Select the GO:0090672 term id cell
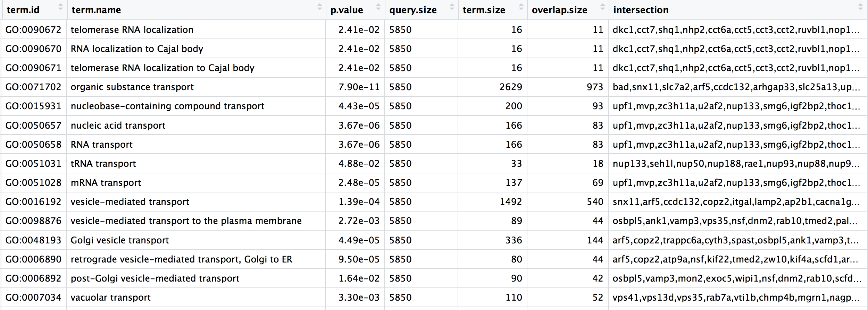This screenshot has width=868, height=310. tap(33, 30)
